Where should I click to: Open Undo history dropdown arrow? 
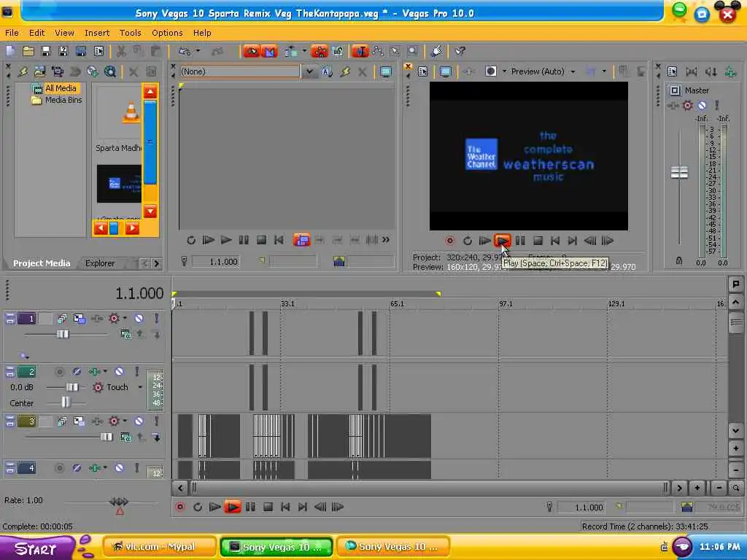(x=198, y=51)
